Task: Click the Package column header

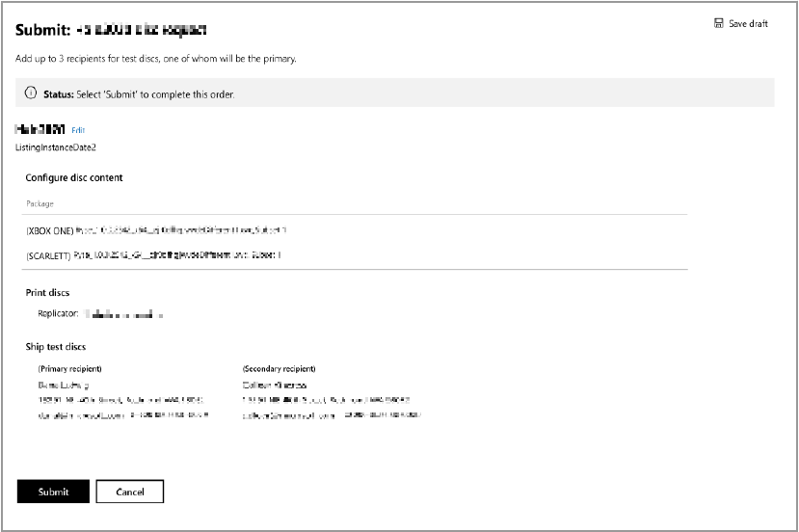Action: 40,203
